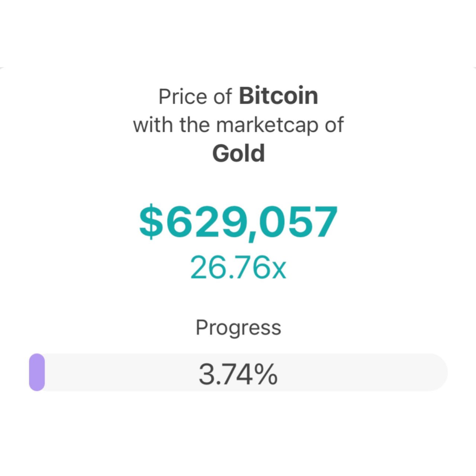Click the "Price of" text

(195, 97)
